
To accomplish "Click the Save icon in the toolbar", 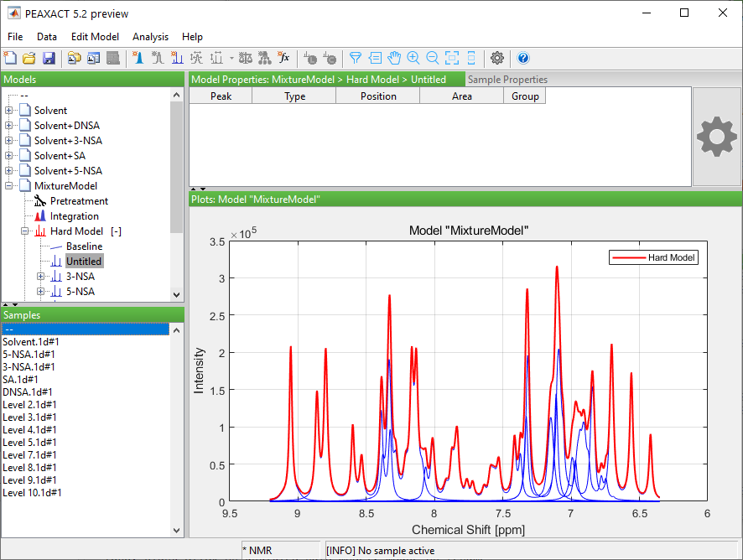I will click(x=49, y=58).
